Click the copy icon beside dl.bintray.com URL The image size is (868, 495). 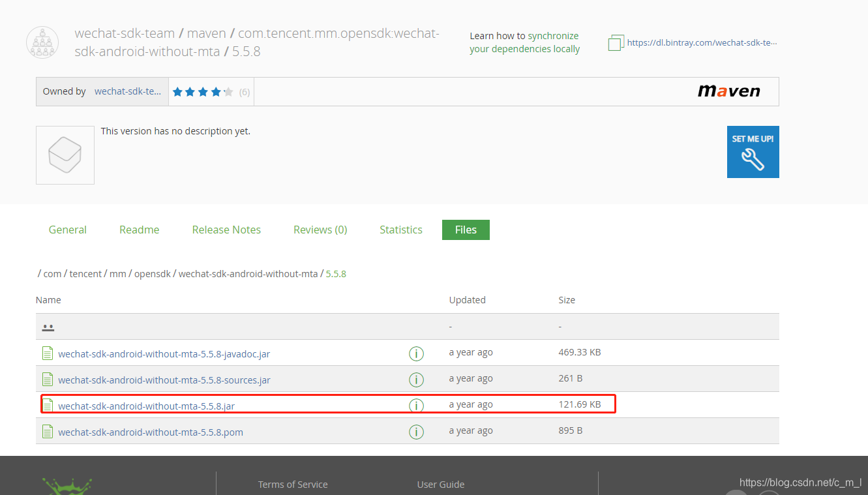click(616, 43)
